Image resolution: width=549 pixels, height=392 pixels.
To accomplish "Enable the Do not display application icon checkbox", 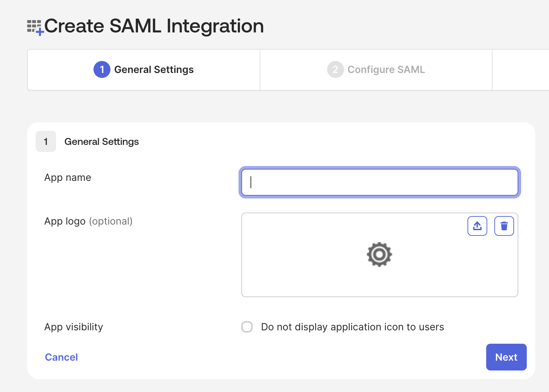I will pos(247,327).
